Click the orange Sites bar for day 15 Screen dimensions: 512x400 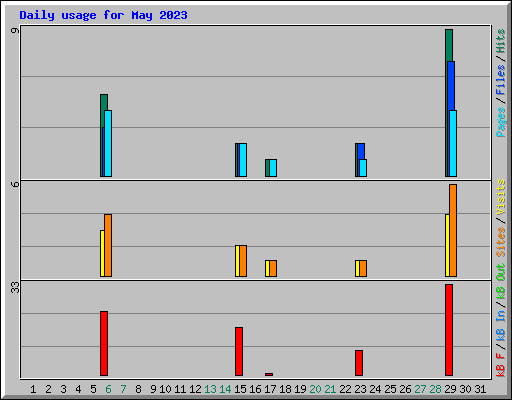[x=243, y=261]
